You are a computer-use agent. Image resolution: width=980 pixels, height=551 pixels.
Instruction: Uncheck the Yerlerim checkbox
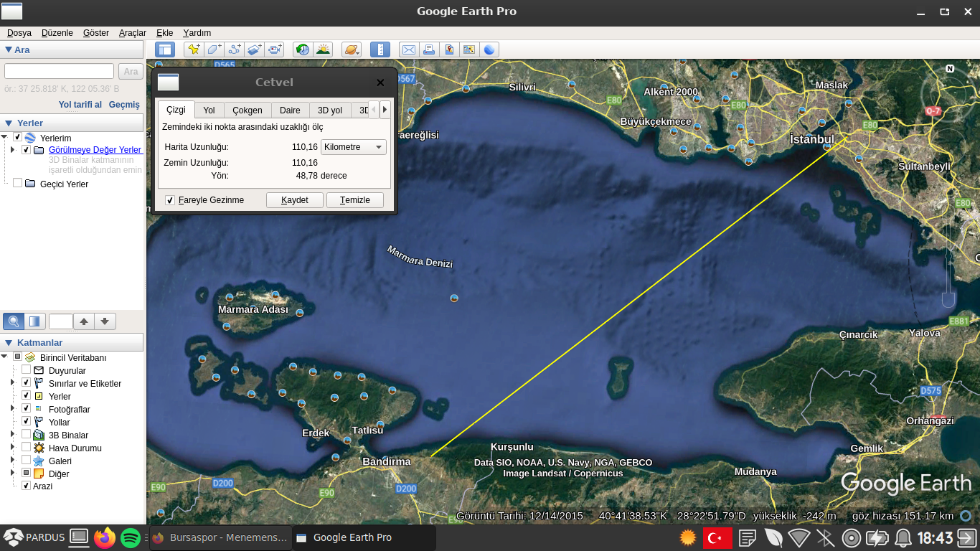(17, 137)
